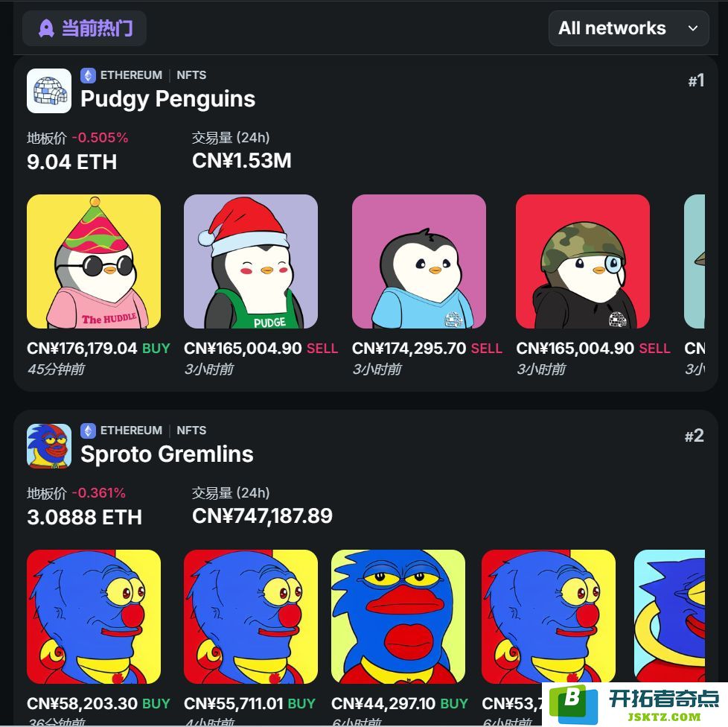728x727 pixels.
Task: Select the 当前热门 trending tab
Action: tap(85, 28)
